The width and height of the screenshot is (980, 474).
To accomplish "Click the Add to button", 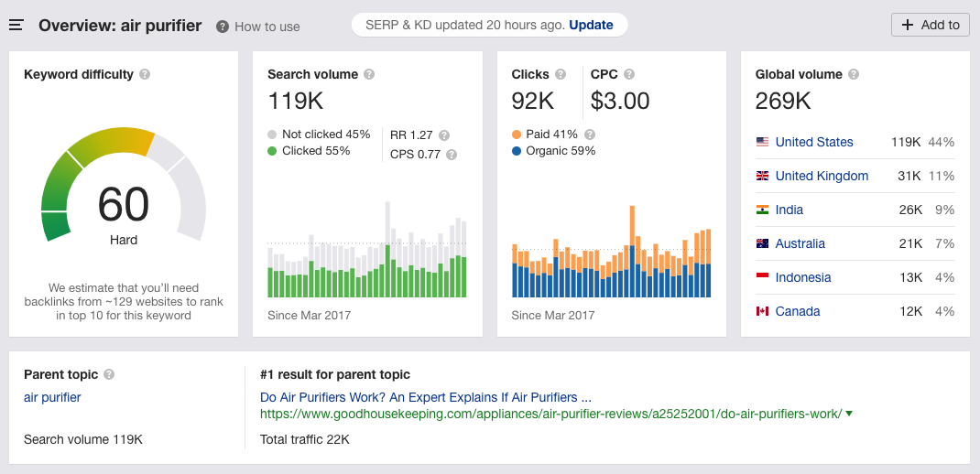I will point(930,25).
